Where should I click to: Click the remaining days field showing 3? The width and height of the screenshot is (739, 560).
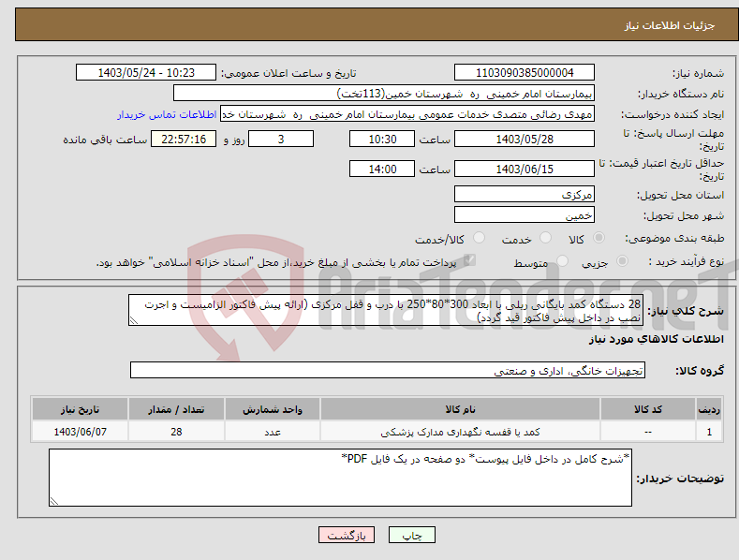(x=281, y=139)
